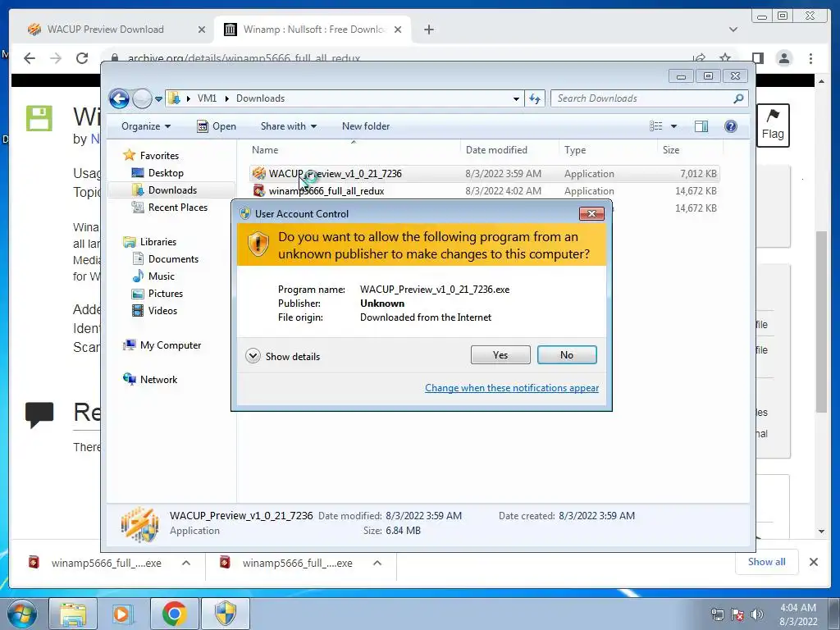The height and width of the screenshot is (630, 840).
Task: Click the search magnifier in Search Downloads
Action: pos(739,98)
